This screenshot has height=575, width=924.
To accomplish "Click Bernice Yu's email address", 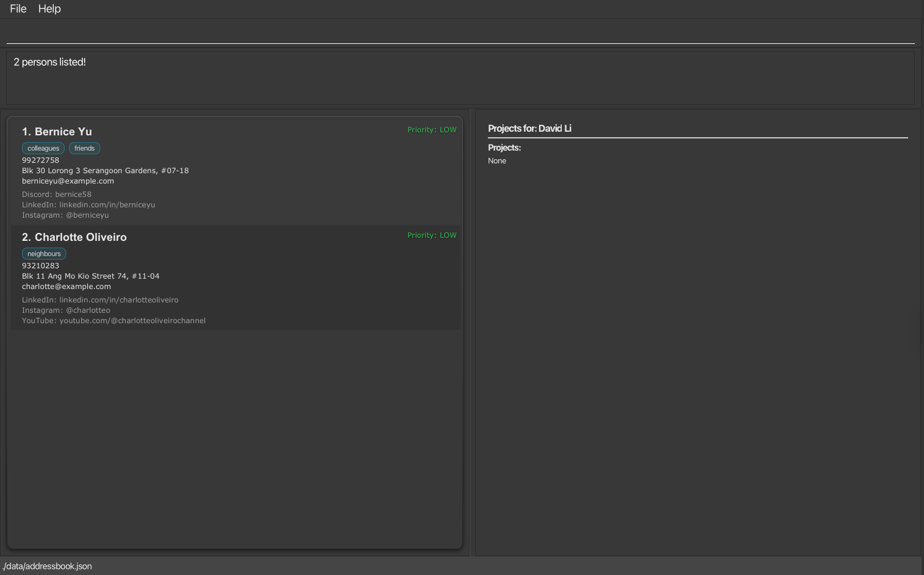I will [x=68, y=180].
